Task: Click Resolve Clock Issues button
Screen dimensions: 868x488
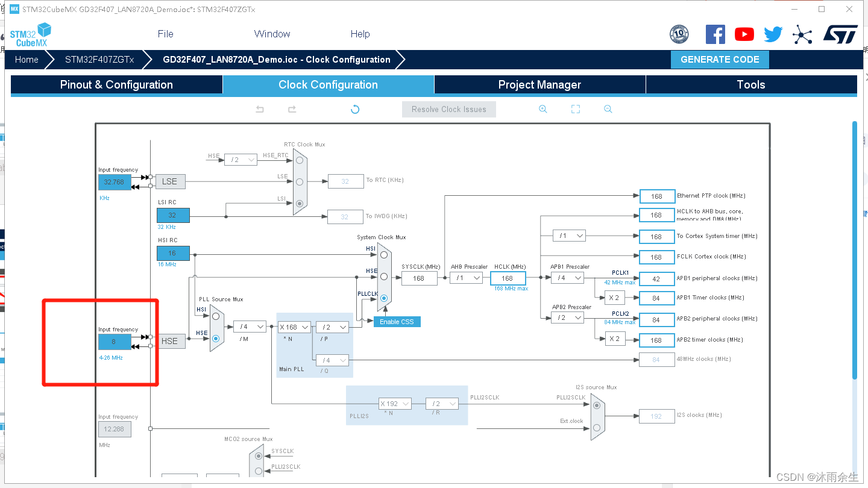Action: tap(449, 109)
